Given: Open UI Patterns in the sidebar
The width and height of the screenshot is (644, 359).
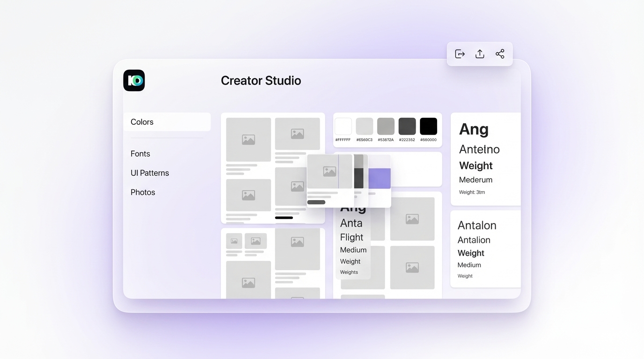Looking at the screenshot, I should 150,172.
